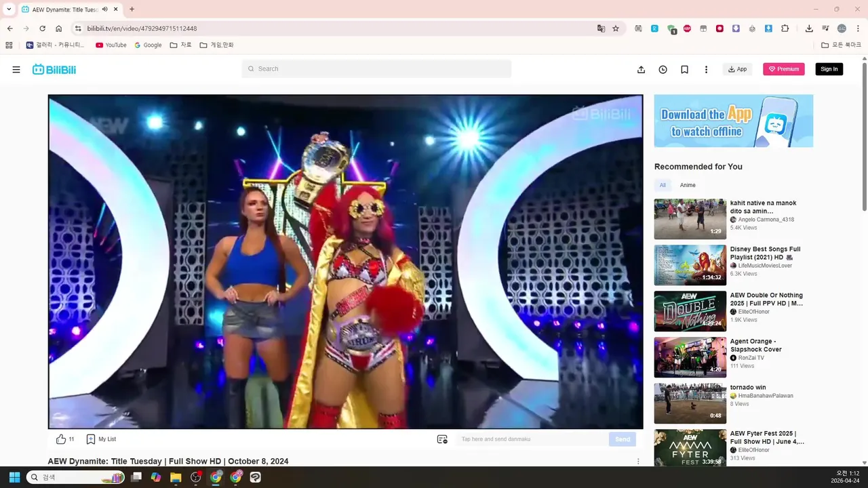This screenshot has height=488, width=868.
Task: Open the Download the App banner
Action: click(x=733, y=121)
